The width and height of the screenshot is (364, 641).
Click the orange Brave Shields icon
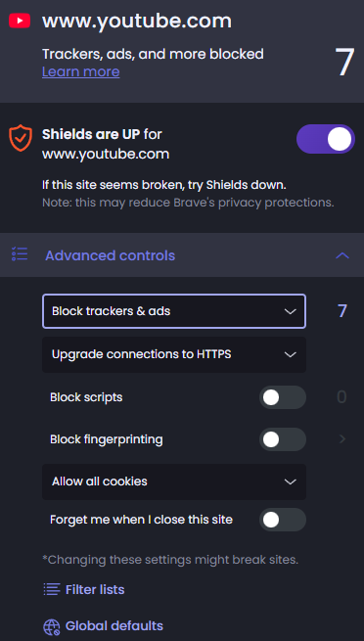pos(21,139)
